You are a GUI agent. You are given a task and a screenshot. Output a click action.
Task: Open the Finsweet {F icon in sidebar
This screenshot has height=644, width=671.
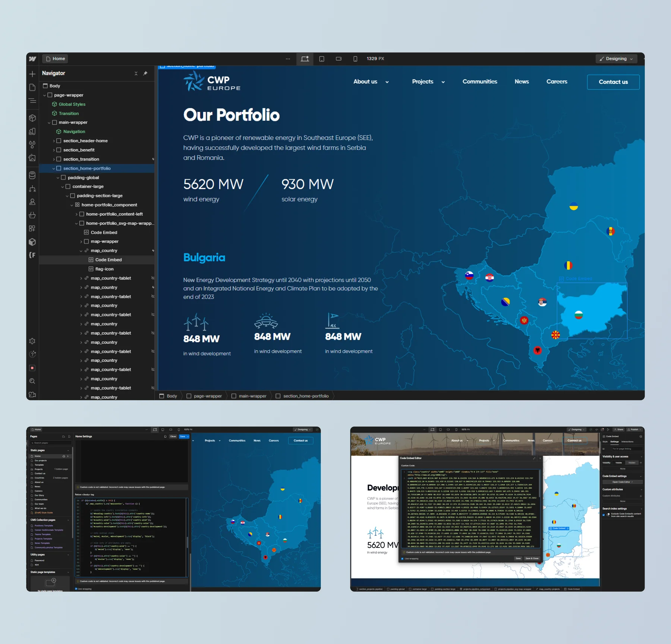pos(32,255)
